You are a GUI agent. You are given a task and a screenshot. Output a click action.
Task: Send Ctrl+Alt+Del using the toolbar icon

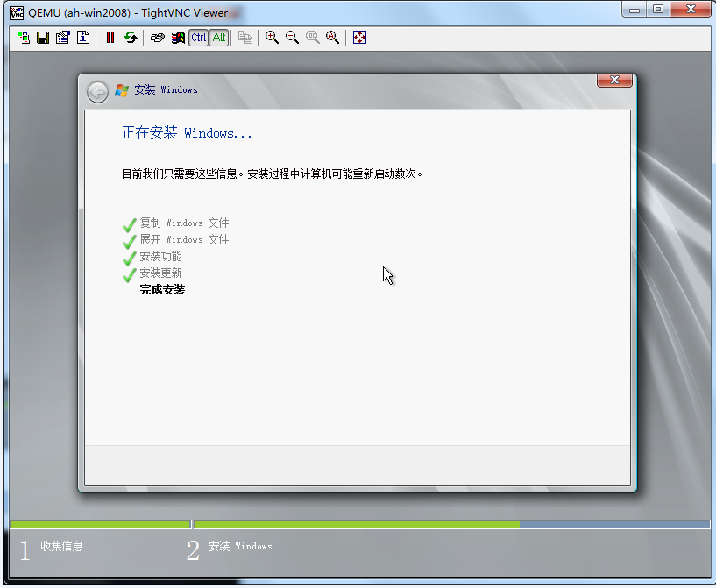158,38
